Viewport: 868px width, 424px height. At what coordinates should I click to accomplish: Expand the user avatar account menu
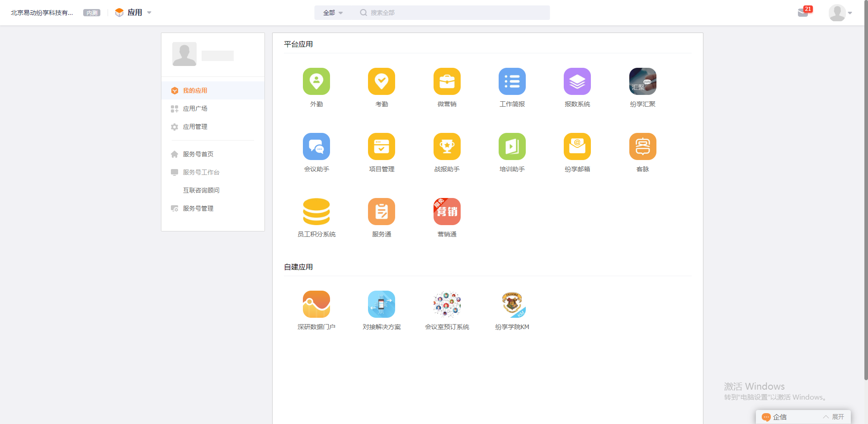[x=840, y=13]
